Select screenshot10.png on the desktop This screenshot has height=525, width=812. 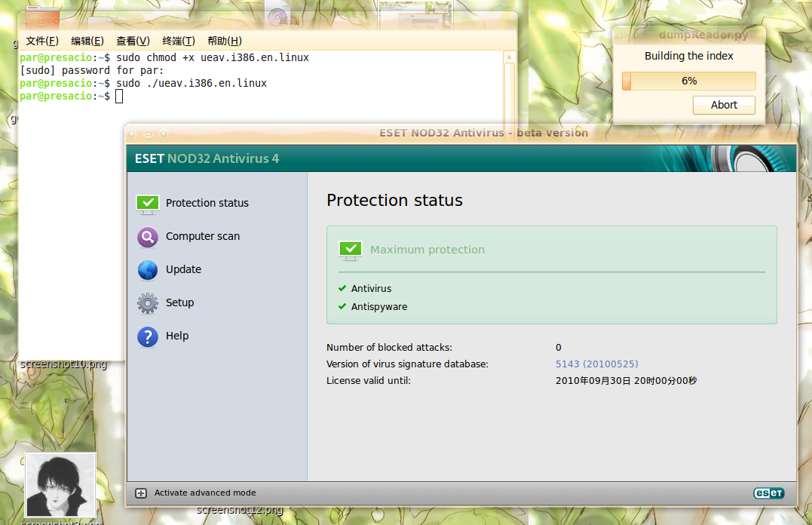coord(63,364)
